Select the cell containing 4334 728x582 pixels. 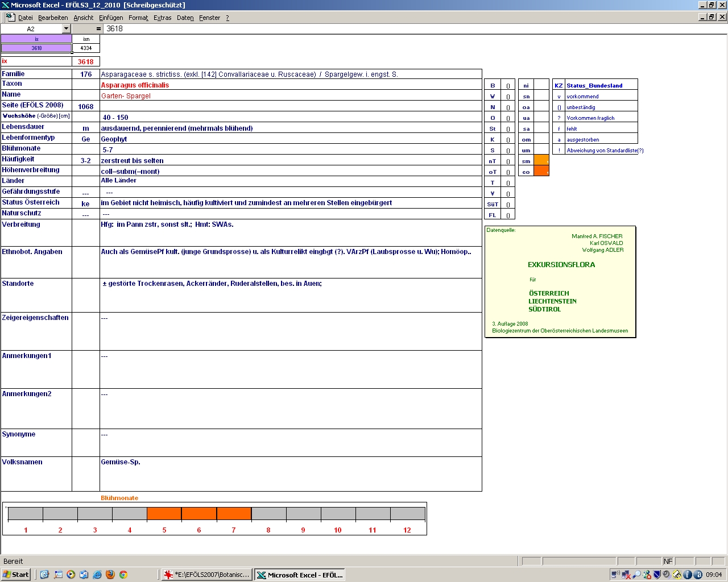coord(86,48)
